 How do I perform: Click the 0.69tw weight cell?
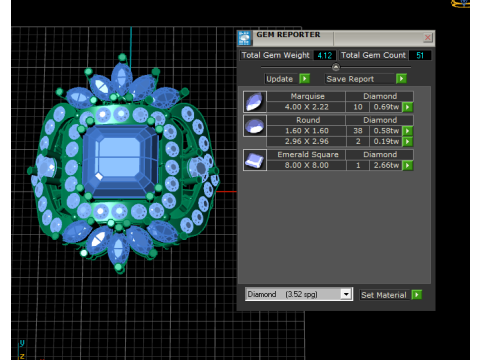click(386, 107)
